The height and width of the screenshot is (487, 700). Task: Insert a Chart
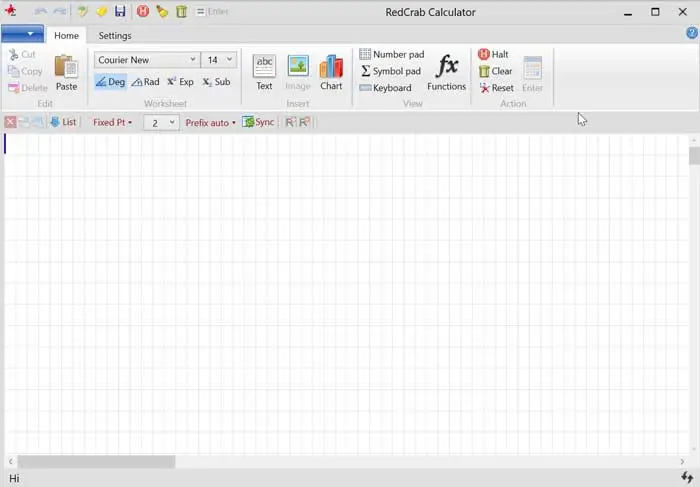click(331, 73)
